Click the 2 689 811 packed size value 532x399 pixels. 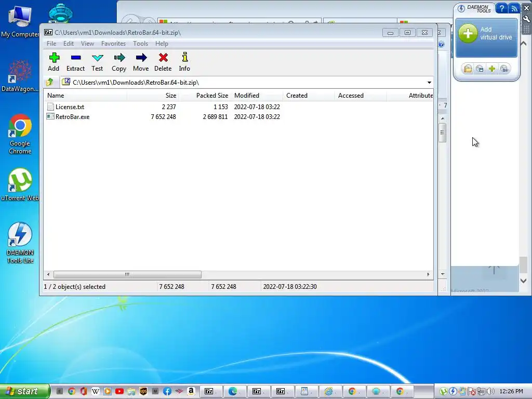pos(215,117)
